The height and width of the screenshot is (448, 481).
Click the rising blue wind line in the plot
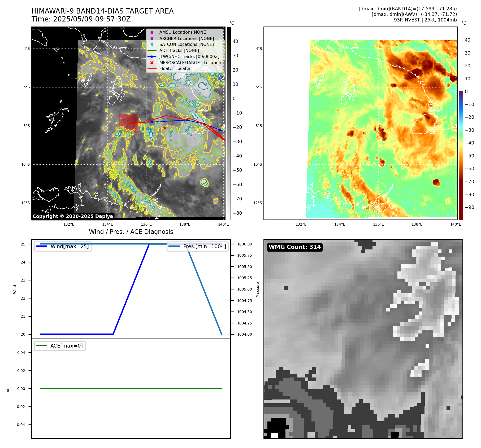point(131,289)
